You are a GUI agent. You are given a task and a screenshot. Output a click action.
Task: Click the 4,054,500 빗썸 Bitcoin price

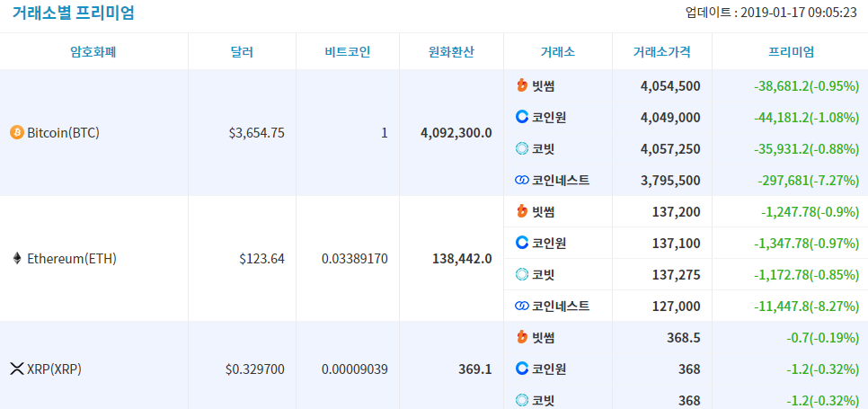pos(671,86)
